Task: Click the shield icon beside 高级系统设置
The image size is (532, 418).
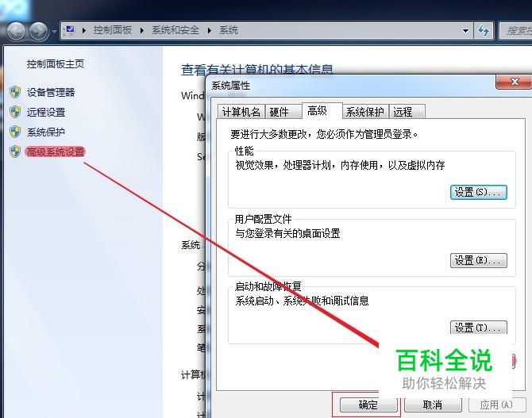Action: pyautogui.click(x=15, y=151)
